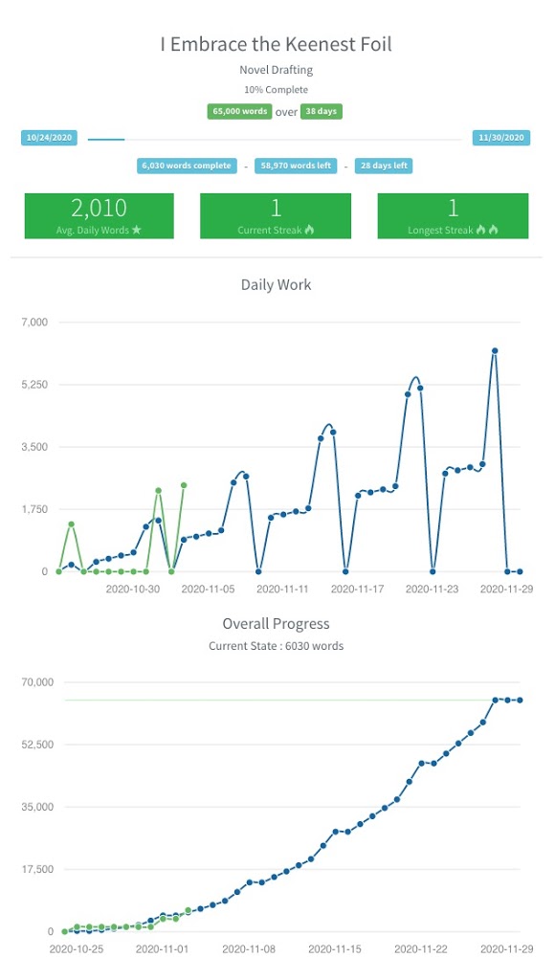555x980 pixels.
Task: Click the 28 days left badge
Action: [x=384, y=167]
